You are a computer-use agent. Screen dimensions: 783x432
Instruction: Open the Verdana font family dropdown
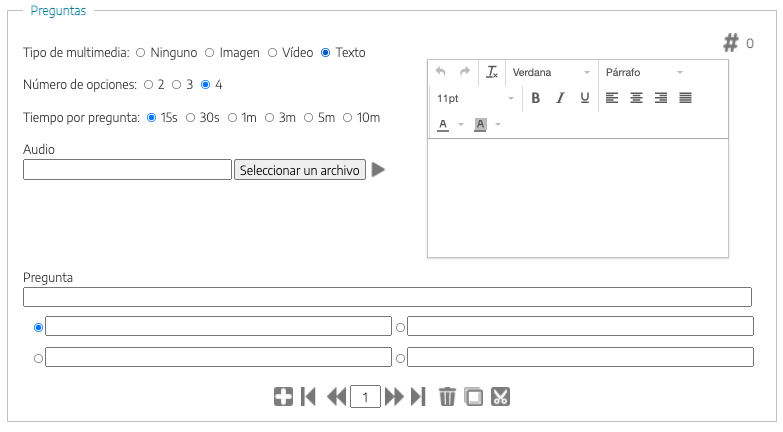coord(551,72)
